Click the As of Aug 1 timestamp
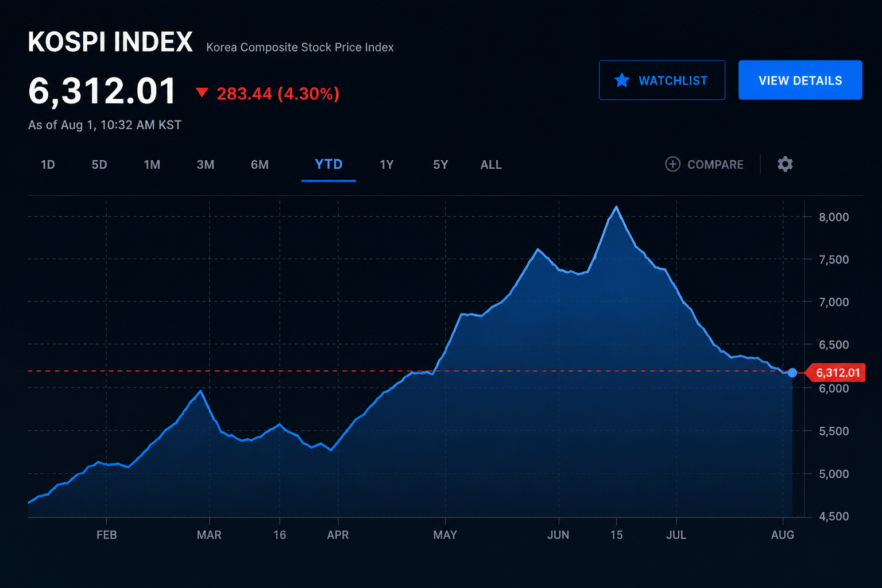The image size is (882, 588). [105, 125]
